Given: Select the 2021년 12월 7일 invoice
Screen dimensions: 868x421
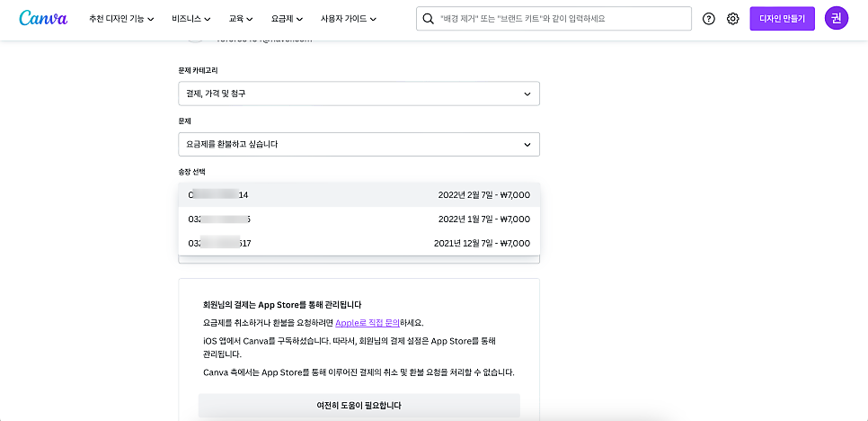Looking at the screenshot, I should (x=359, y=243).
